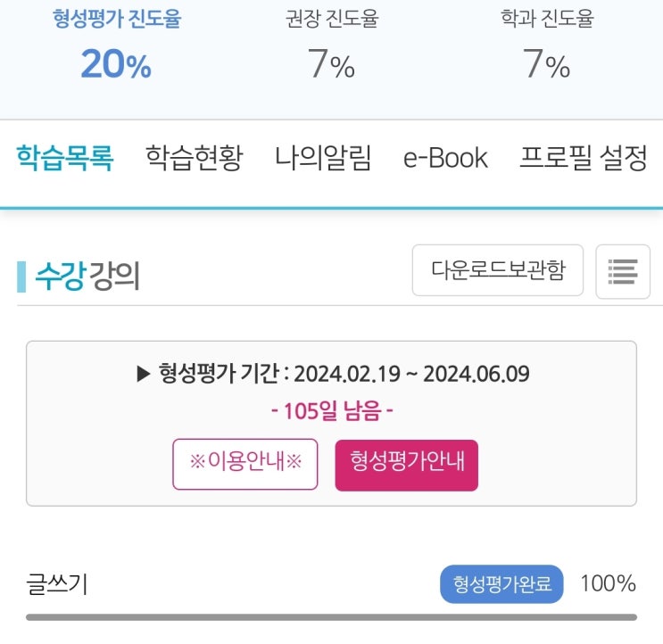Image resolution: width=663 pixels, height=644 pixels.
Task: Click the 100% label for 글쓰기
Action: (608, 585)
